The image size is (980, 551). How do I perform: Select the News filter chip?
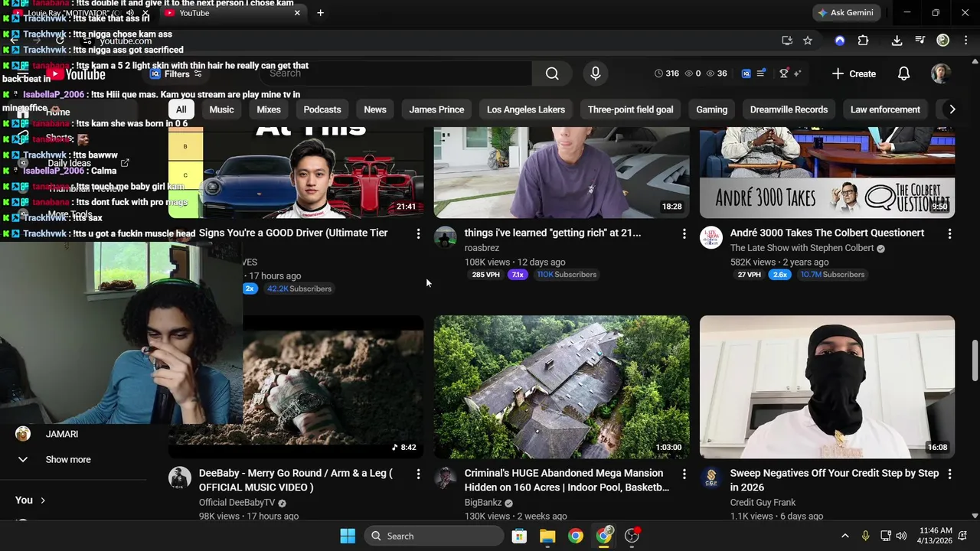[375, 109]
